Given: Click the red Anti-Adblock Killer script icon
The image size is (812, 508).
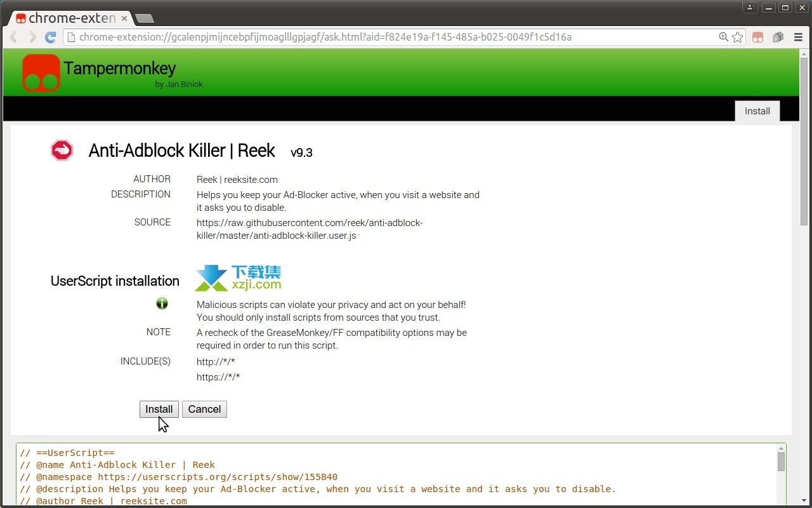Looking at the screenshot, I should [x=62, y=150].
